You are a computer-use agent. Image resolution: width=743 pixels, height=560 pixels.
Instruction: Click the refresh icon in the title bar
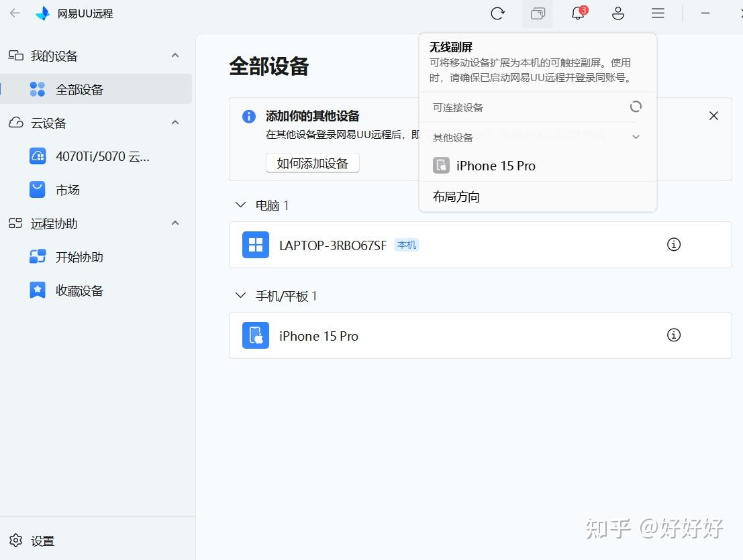(x=497, y=13)
